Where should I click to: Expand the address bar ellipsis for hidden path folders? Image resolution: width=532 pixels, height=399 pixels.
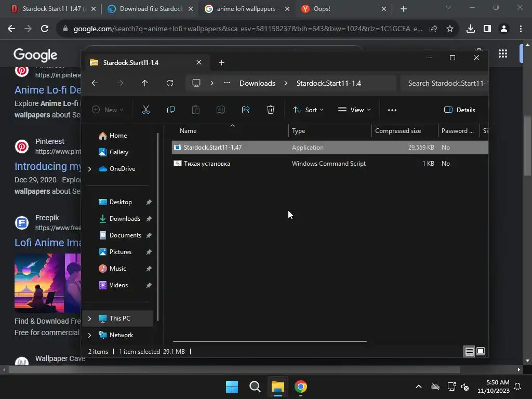[x=227, y=83]
